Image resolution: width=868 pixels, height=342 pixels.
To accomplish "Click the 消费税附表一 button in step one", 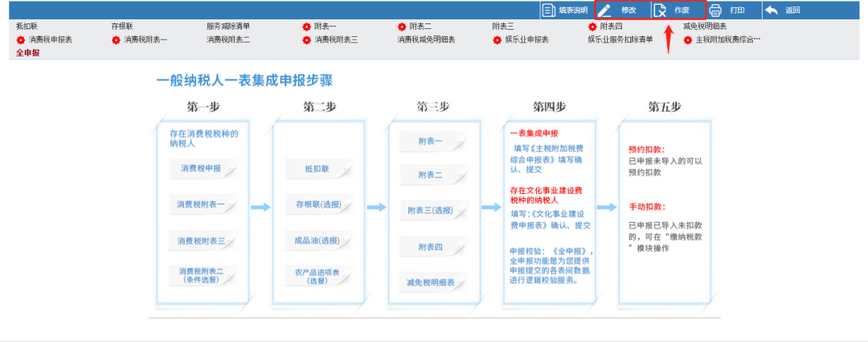I will (x=203, y=204).
